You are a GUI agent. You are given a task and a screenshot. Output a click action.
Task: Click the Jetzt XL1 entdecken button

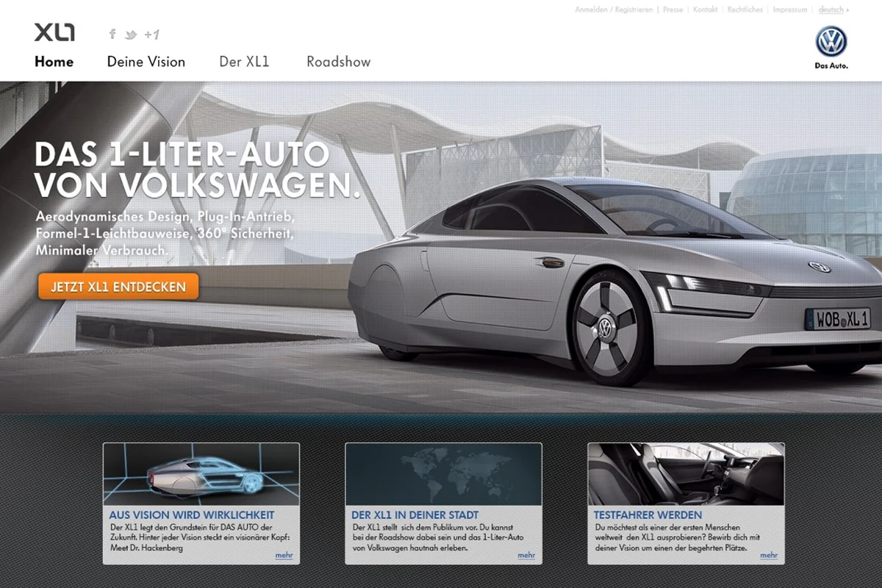coord(118,287)
